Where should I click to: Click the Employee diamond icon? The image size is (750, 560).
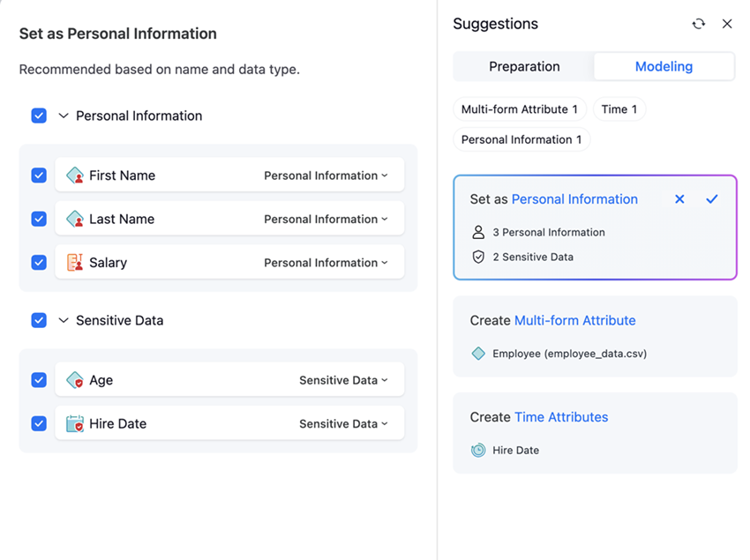pyautogui.click(x=478, y=354)
